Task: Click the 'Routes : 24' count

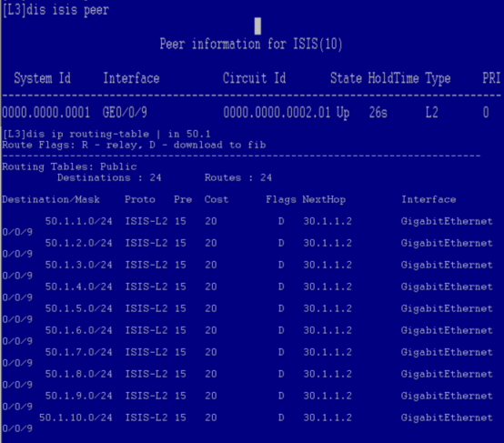Action: 238,177
